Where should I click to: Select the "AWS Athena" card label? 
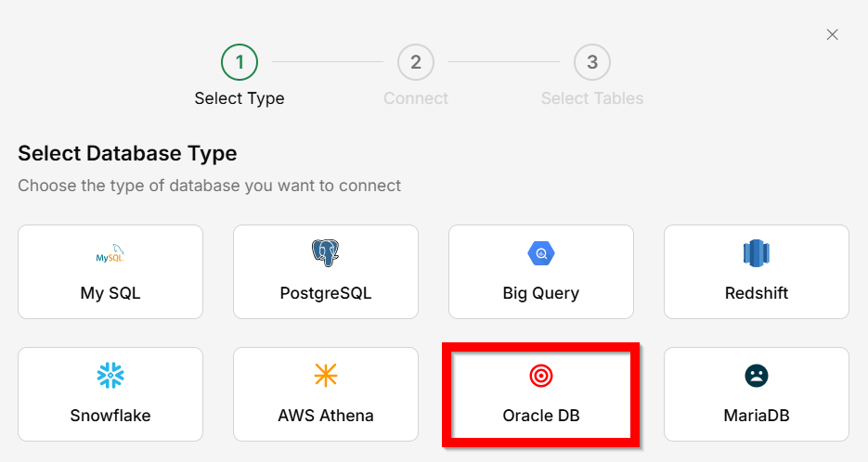(x=326, y=416)
